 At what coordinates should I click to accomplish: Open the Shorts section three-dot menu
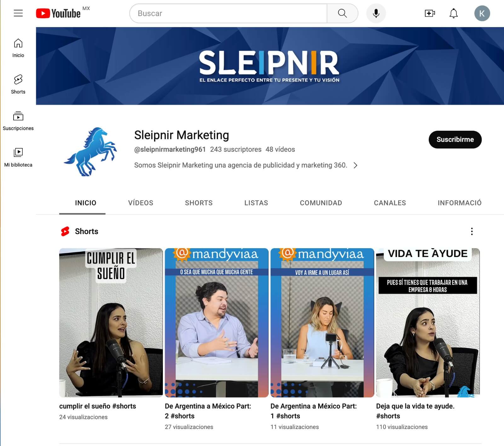tap(472, 232)
